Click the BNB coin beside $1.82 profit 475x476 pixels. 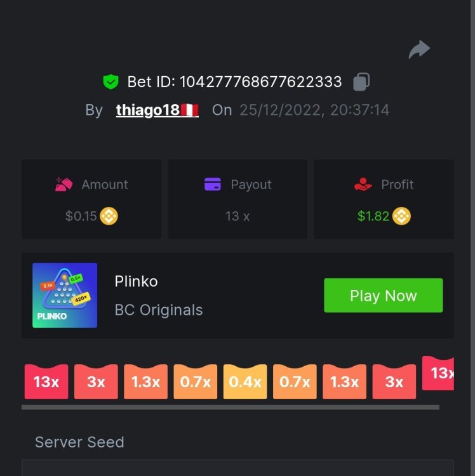pos(401,216)
